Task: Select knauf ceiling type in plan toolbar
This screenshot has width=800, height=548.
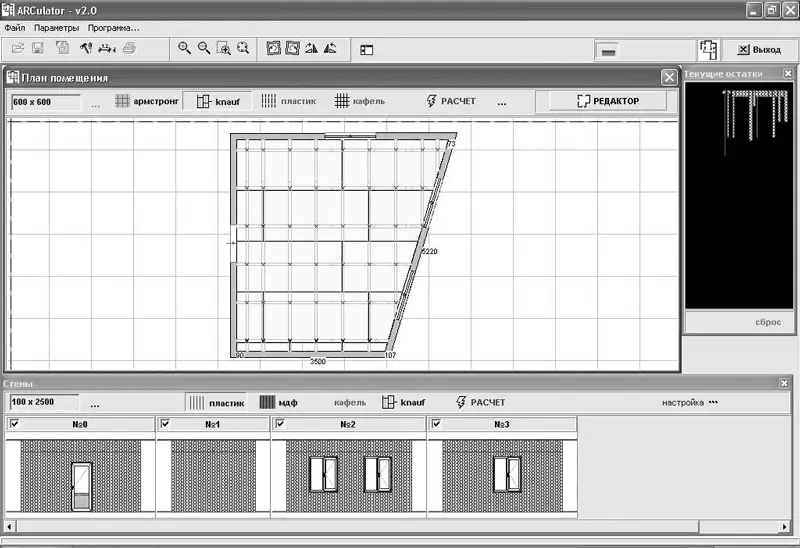Action: click(x=218, y=101)
